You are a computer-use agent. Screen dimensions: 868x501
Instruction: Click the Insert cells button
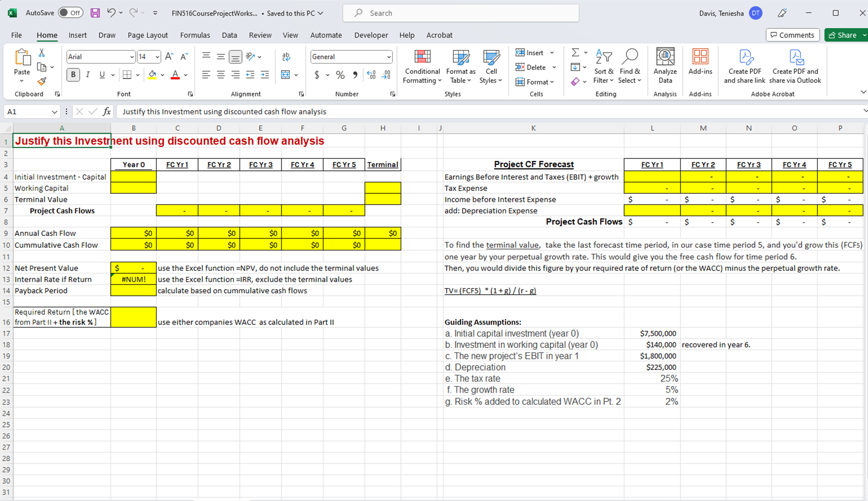(530, 53)
